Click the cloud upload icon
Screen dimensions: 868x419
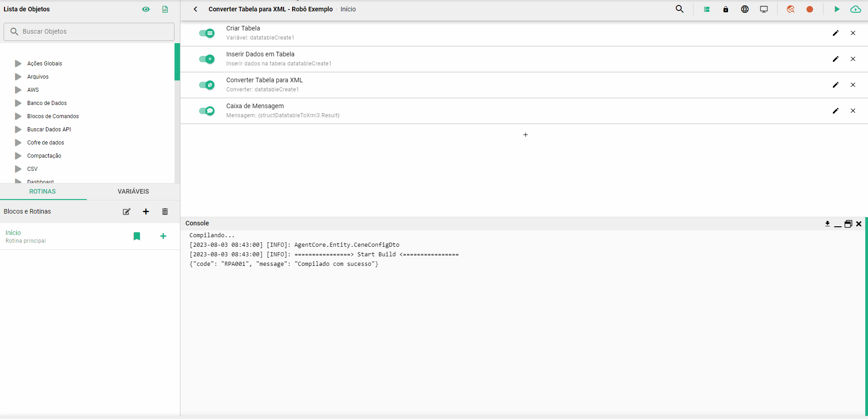(855, 9)
